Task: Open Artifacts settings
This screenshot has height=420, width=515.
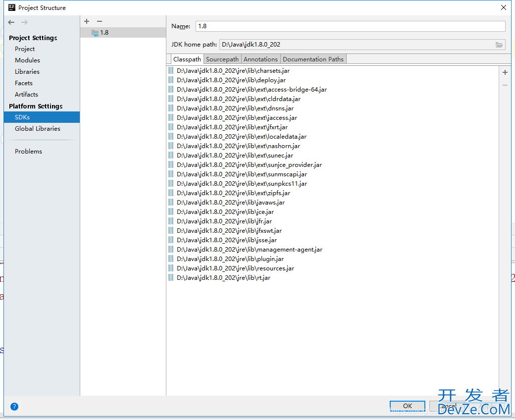Action: (26, 95)
